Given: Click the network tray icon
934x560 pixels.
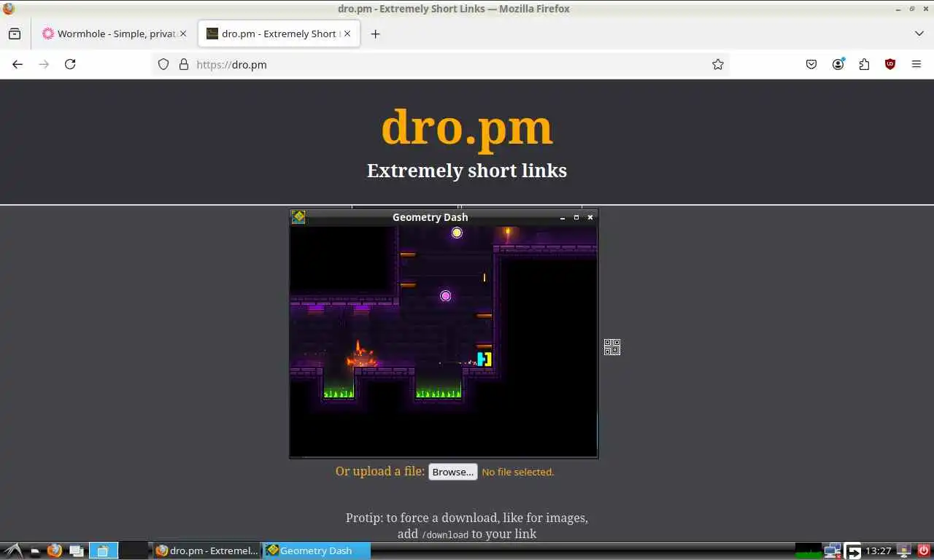Looking at the screenshot, I should click(x=832, y=551).
